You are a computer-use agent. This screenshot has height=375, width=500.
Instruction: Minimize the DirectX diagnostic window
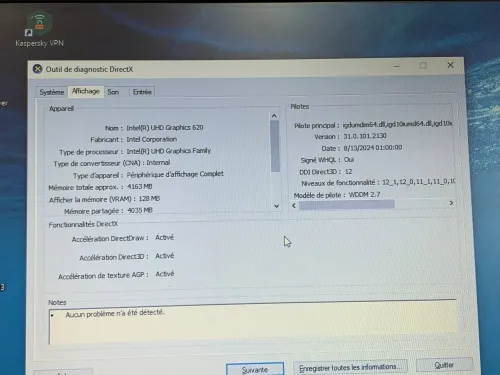point(397,66)
